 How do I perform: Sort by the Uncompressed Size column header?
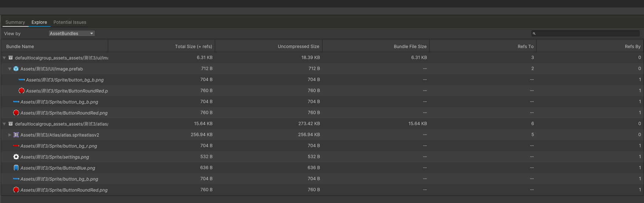coord(298,47)
